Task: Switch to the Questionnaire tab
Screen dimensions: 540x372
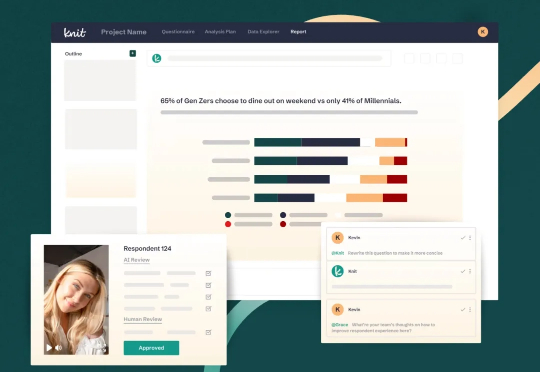Action: point(178,32)
